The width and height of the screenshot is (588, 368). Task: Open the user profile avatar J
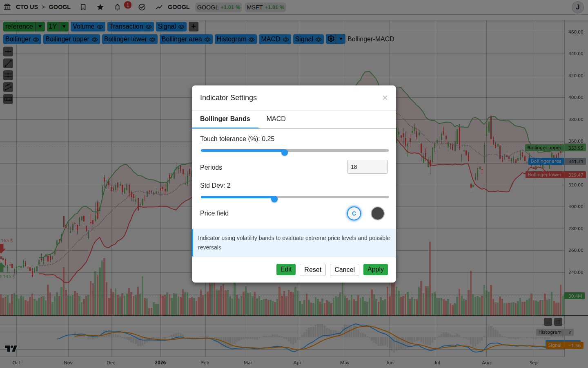[x=578, y=7]
